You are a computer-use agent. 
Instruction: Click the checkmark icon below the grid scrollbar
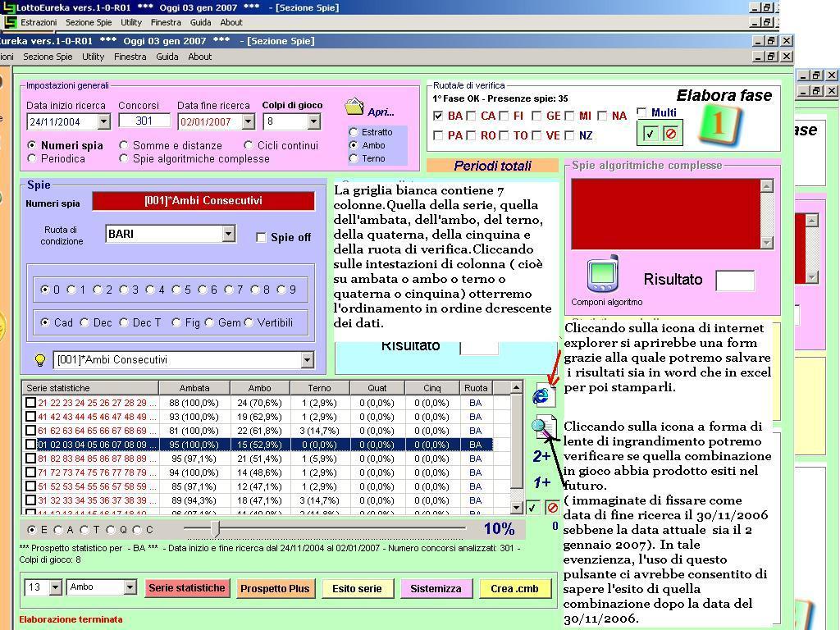pyautogui.click(x=532, y=507)
